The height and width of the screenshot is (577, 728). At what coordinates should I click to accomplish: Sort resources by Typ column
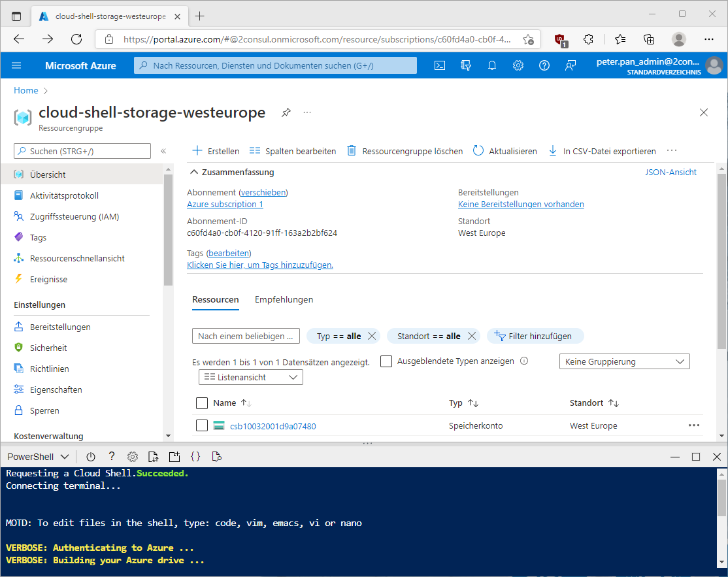tap(463, 403)
